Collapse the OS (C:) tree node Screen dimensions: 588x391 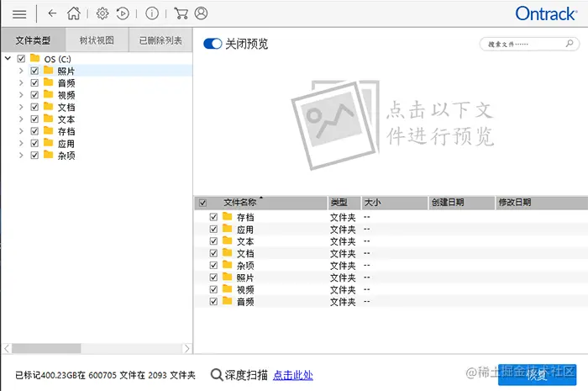pyautogui.click(x=8, y=58)
